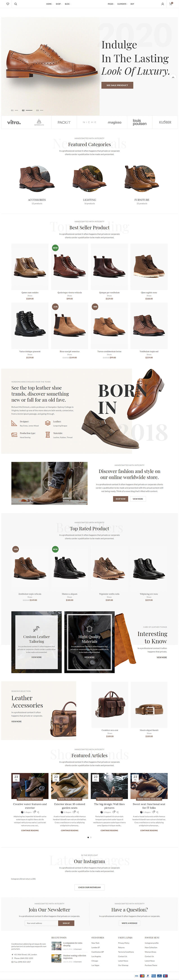Open the shopping cart icon
This screenshot has width=179, height=980.
[x=171, y=4]
